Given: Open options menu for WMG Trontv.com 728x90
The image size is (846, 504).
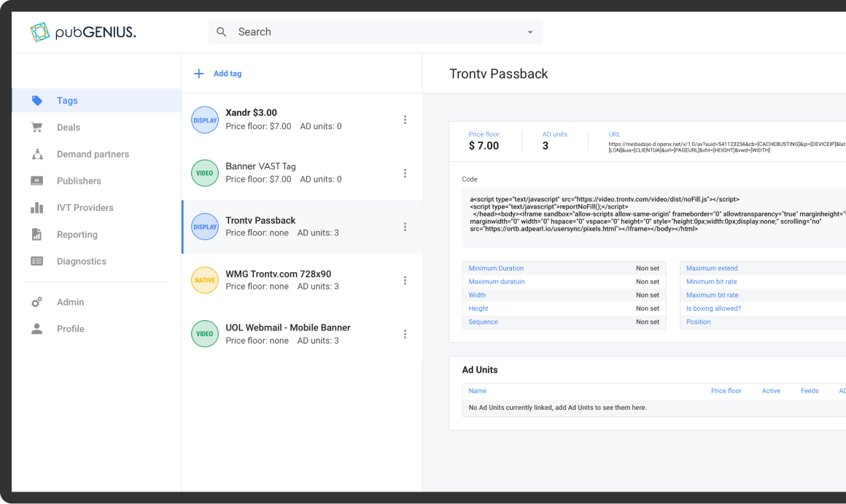Looking at the screenshot, I should pyautogui.click(x=405, y=280).
